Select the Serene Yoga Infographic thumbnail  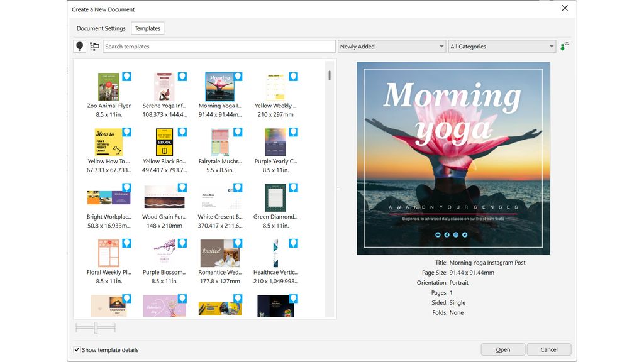pos(164,86)
